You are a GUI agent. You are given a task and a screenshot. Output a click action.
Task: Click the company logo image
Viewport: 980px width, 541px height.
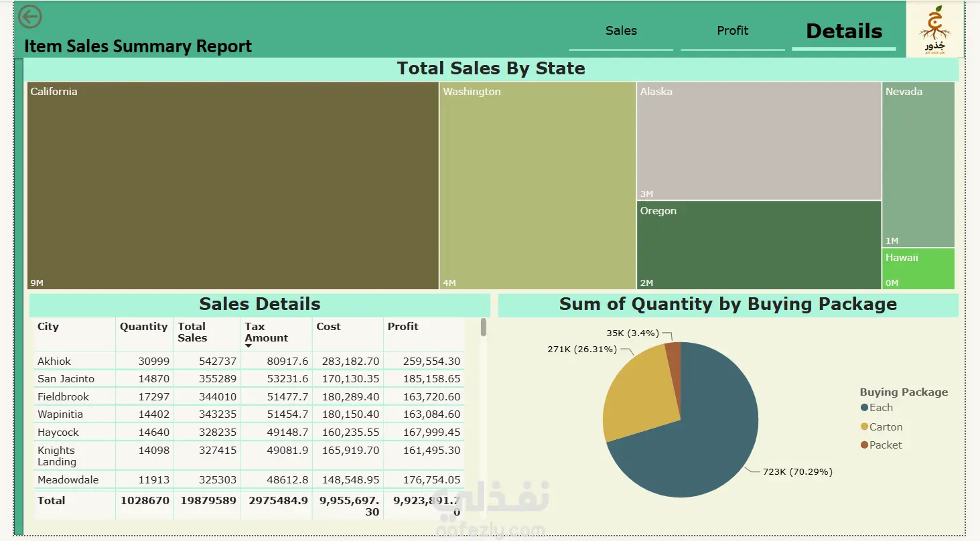935,29
